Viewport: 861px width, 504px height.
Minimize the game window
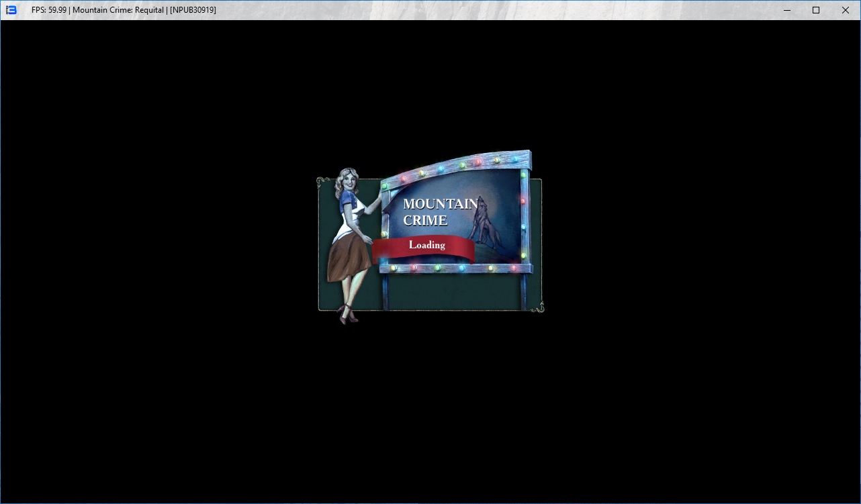tap(786, 10)
